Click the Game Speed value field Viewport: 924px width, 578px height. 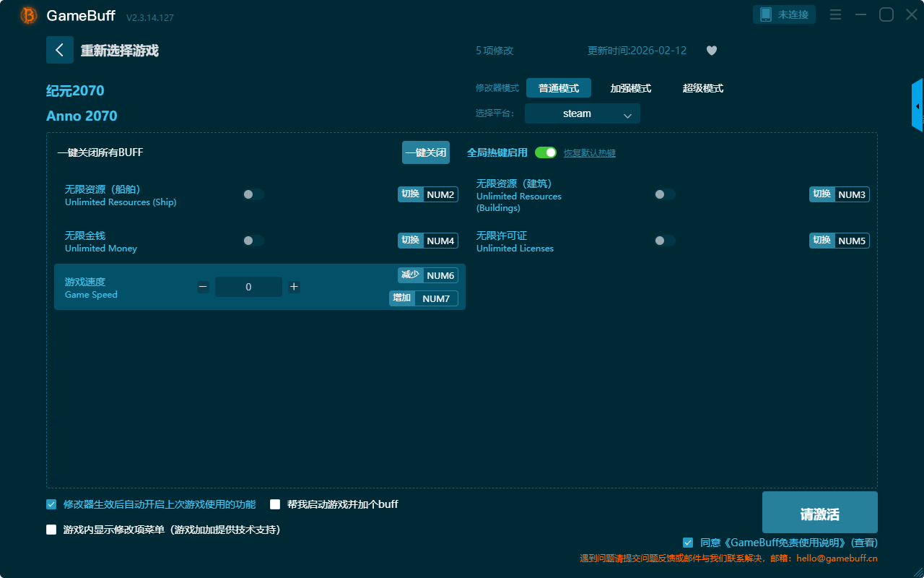[248, 287]
